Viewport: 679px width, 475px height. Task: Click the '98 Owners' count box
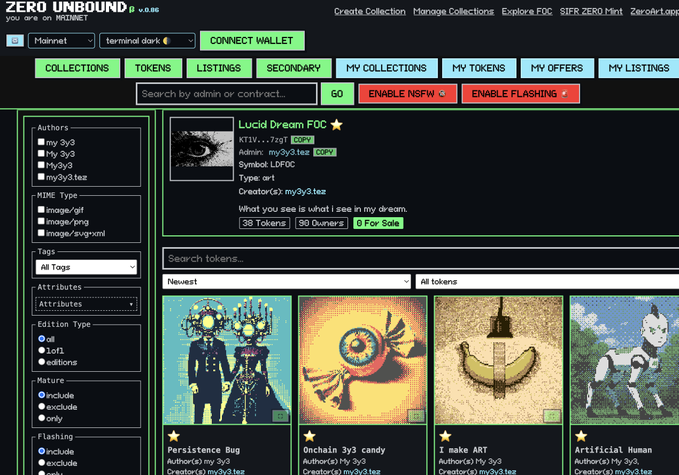(x=321, y=223)
